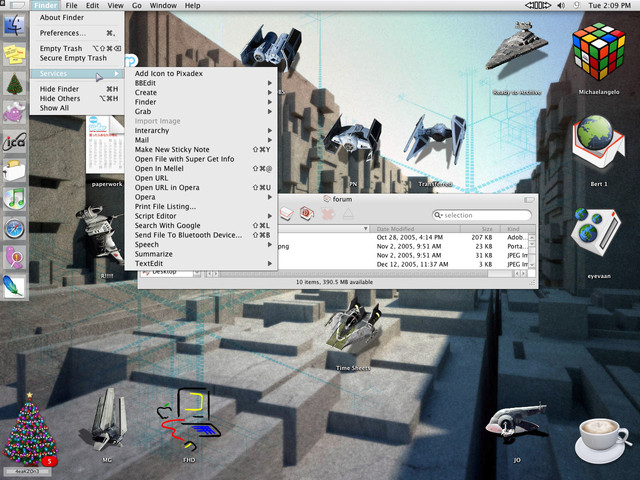Click the menu bar clock Tue 2:09 PM
The height and width of the screenshot is (480, 640).
[609, 5]
